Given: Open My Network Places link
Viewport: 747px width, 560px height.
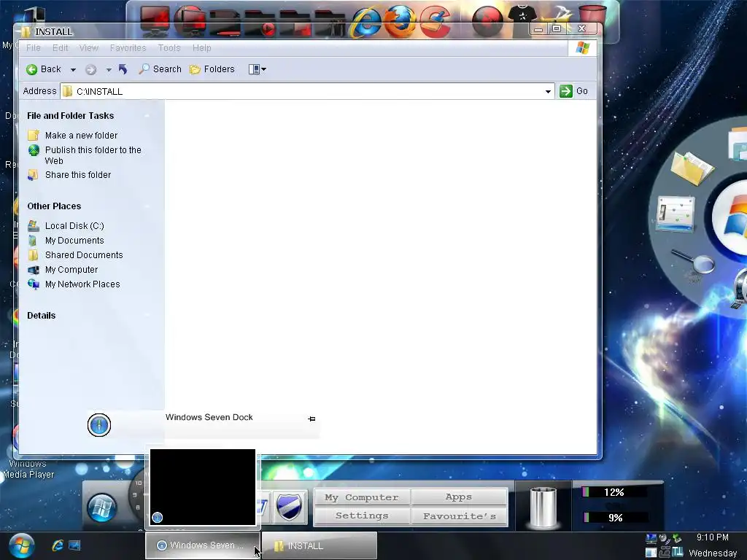Looking at the screenshot, I should tap(82, 284).
